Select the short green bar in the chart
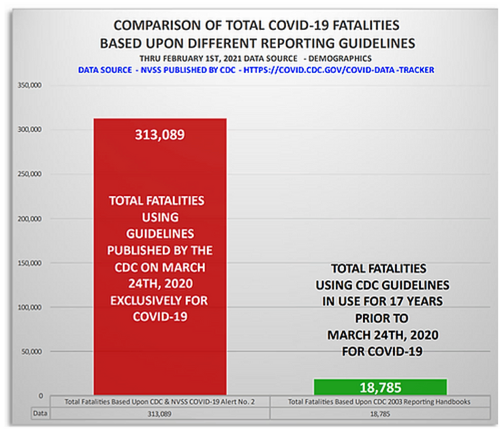 click(x=380, y=387)
